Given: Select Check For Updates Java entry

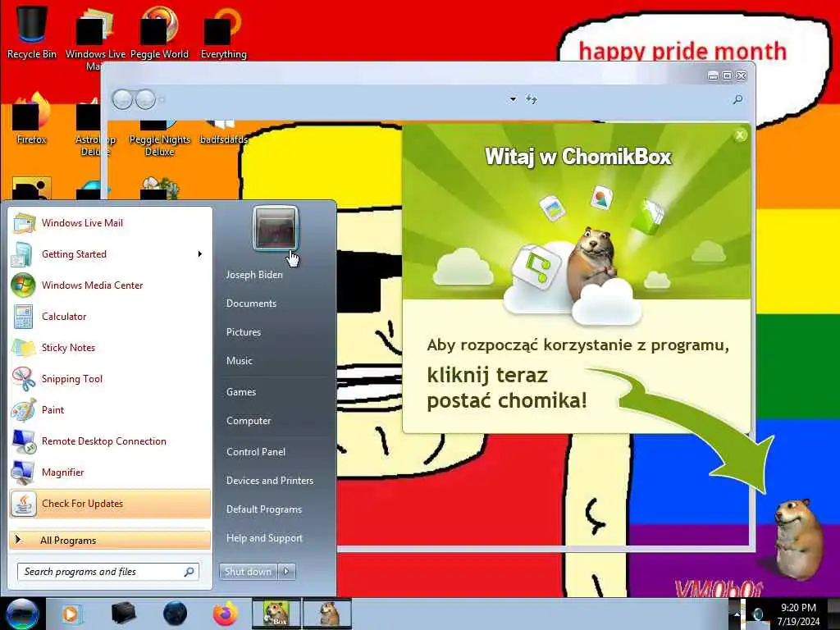Looking at the screenshot, I should [110, 504].
